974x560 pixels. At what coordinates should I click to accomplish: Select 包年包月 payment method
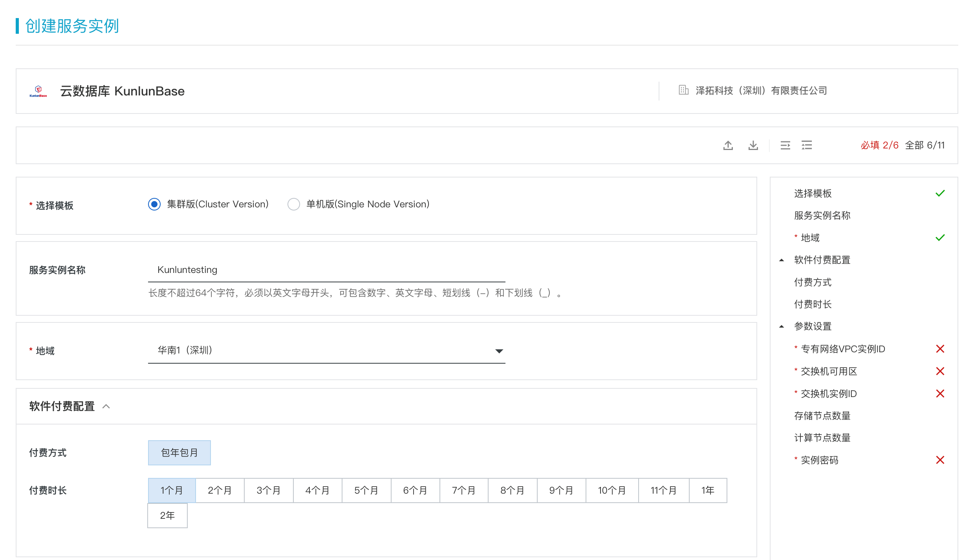[x=179, y=453]
